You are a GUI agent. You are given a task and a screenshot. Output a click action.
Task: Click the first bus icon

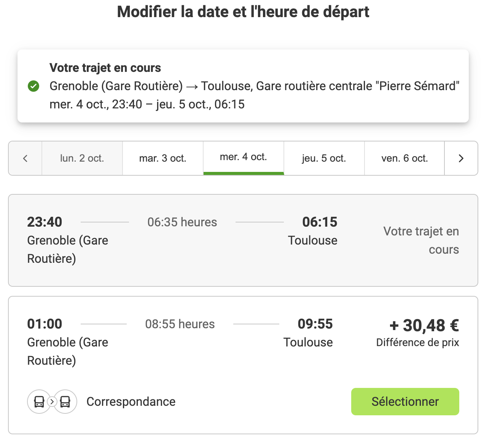[39, 402]
